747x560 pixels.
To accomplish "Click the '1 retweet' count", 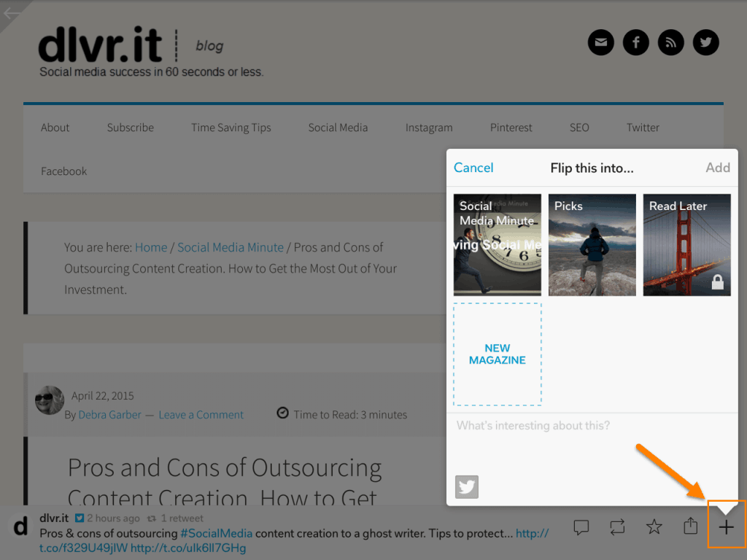I will tap(182, 518).
